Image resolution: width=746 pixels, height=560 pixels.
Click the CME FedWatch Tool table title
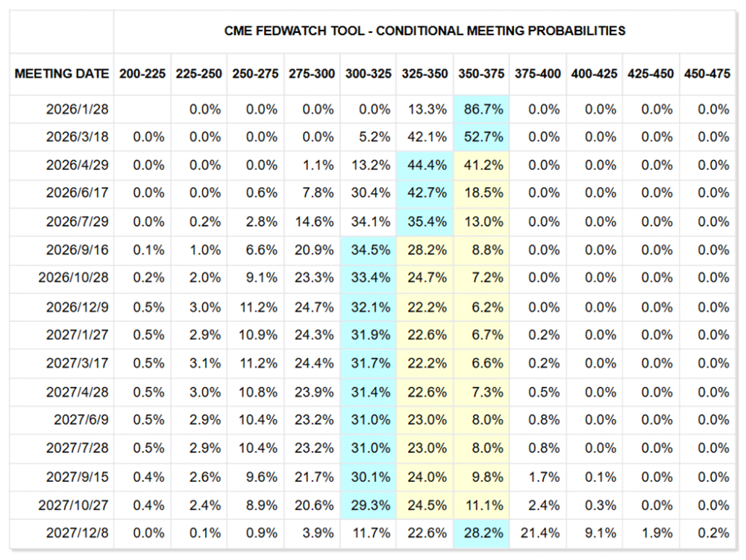[424, 31]
